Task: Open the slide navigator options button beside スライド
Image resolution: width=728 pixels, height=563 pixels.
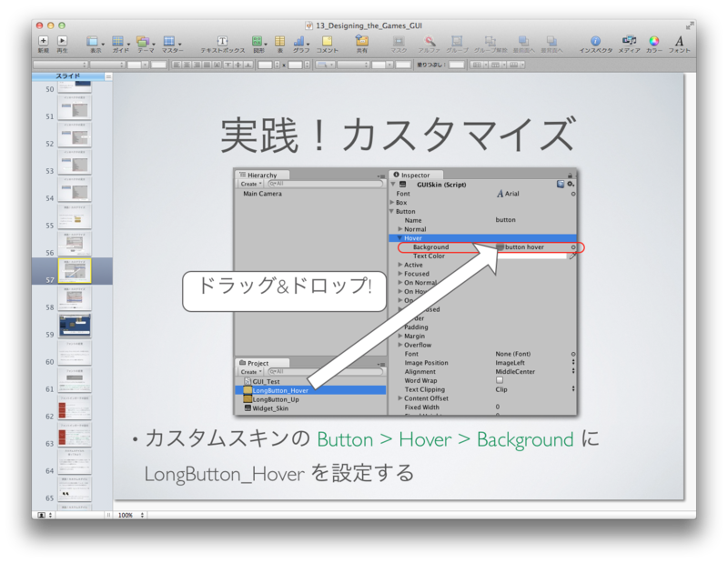Action: [x=108, y=76]
